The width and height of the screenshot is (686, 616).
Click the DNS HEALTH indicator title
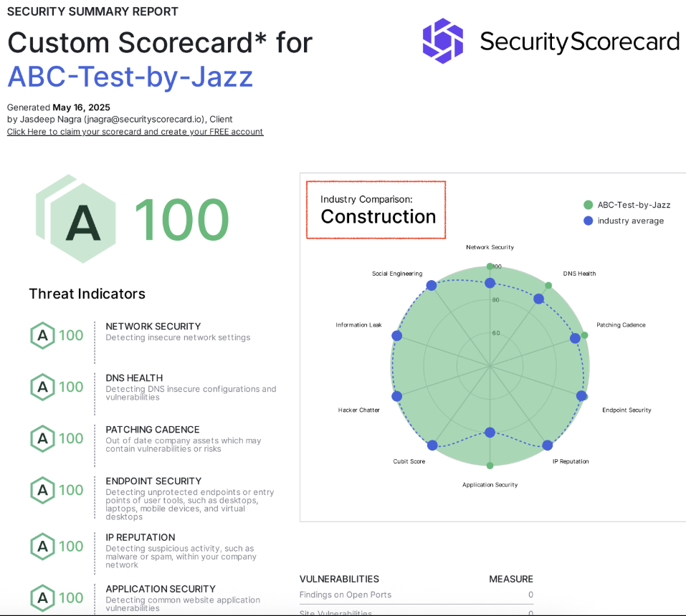(x=134, y=378)
